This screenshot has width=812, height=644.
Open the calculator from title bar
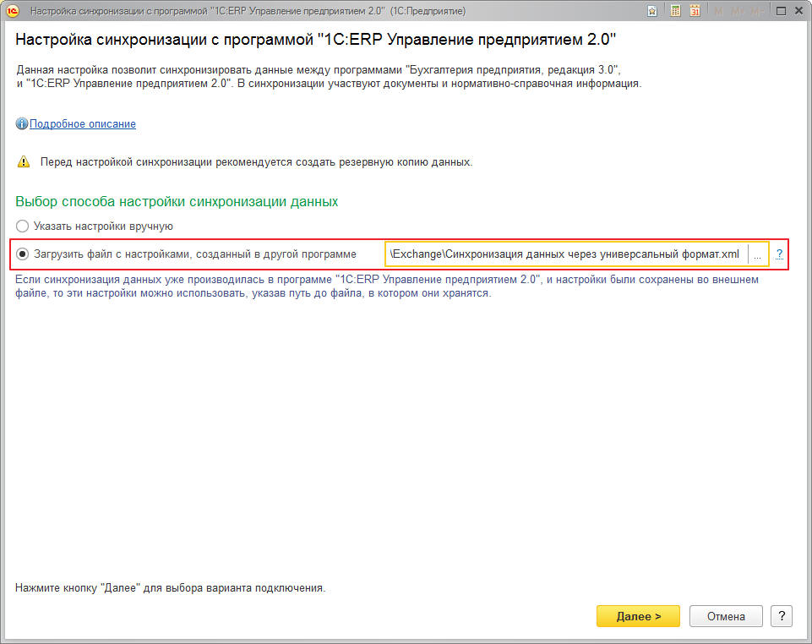pos(676,11)
